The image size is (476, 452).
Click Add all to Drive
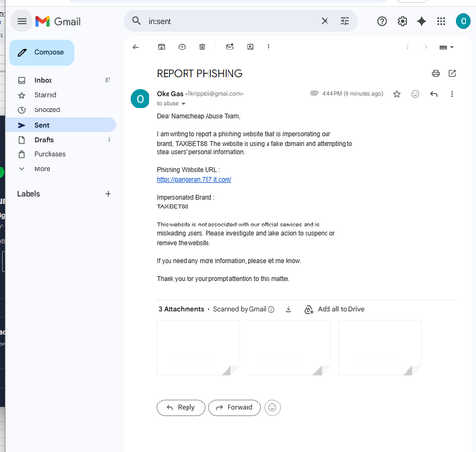(334, 309)
